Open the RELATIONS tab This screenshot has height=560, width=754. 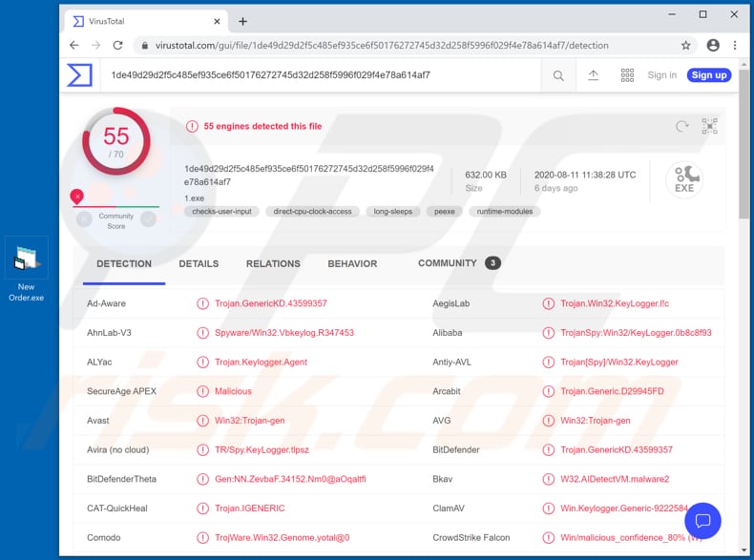click(273, 264)
